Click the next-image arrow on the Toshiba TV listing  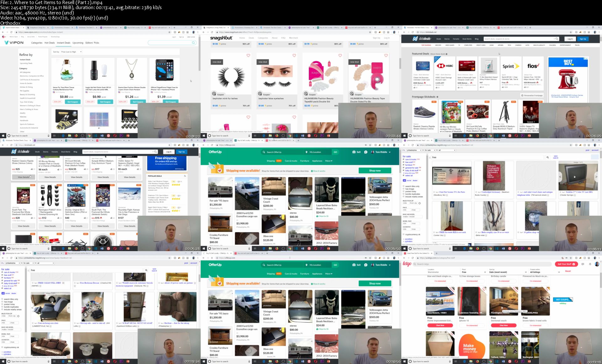pyautogui.click(x=596, y=177)
